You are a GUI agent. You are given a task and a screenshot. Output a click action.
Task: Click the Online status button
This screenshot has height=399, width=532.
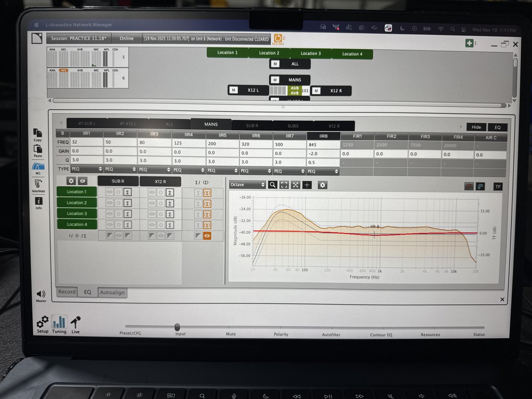pos(126,39)
